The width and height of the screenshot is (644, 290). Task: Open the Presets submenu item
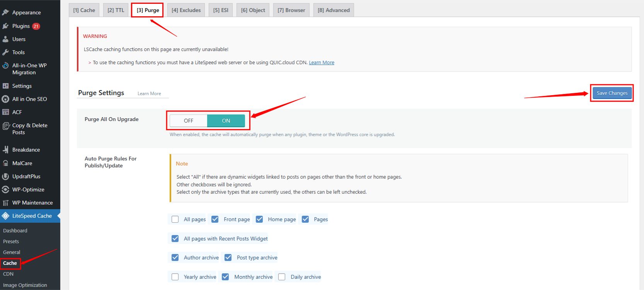click(x=11, y=241)
